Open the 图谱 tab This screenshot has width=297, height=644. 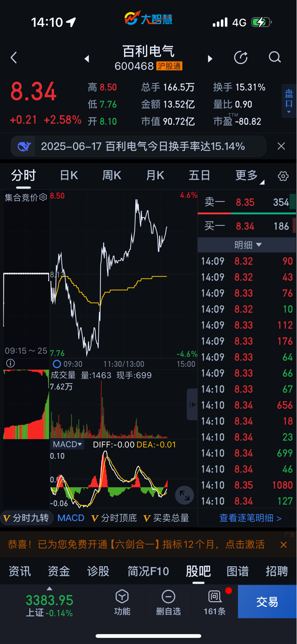[x=238, y=571]
